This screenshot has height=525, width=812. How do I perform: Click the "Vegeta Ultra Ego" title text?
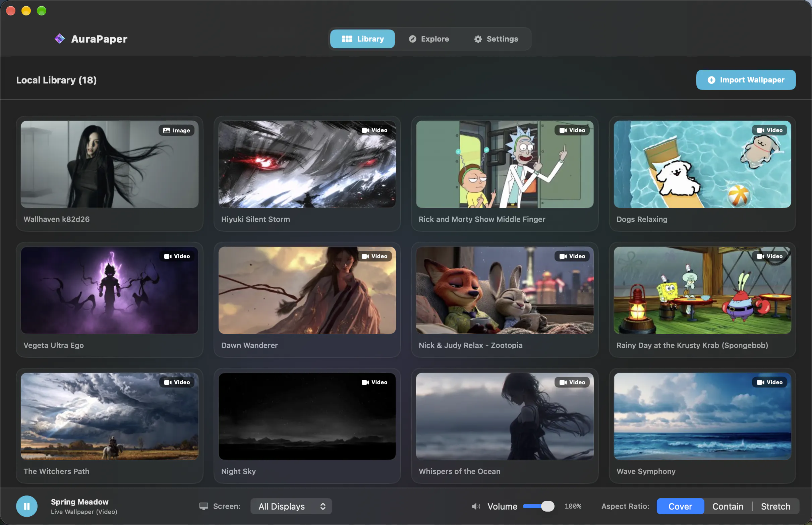(x=54, y=345)
